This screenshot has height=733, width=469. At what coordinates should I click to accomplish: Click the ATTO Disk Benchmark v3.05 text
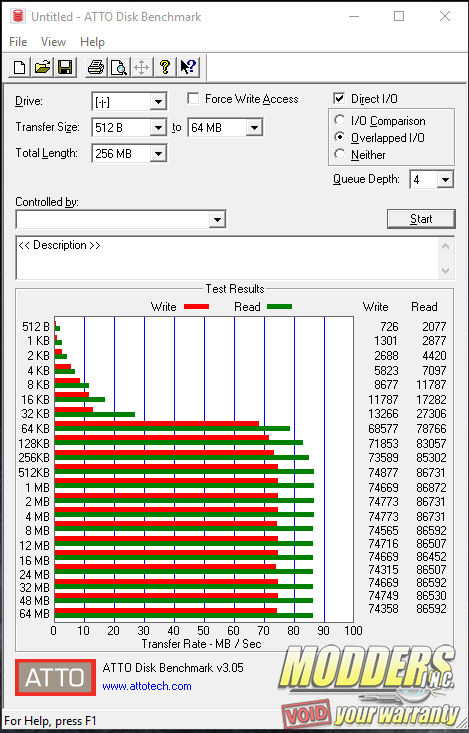[173, 668]
